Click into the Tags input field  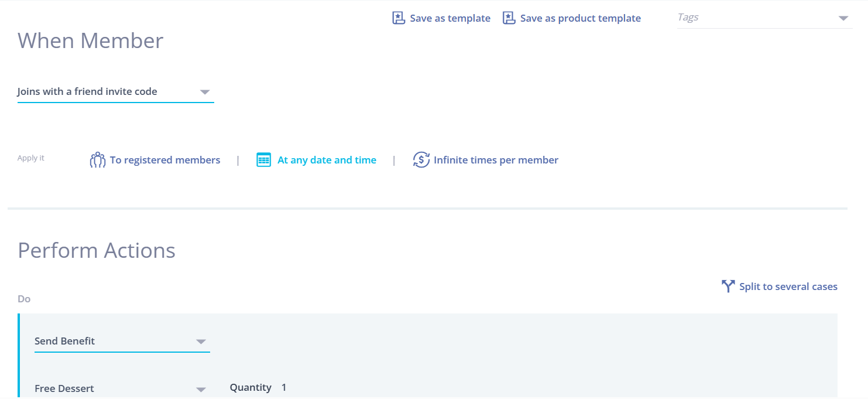[755, 18]
